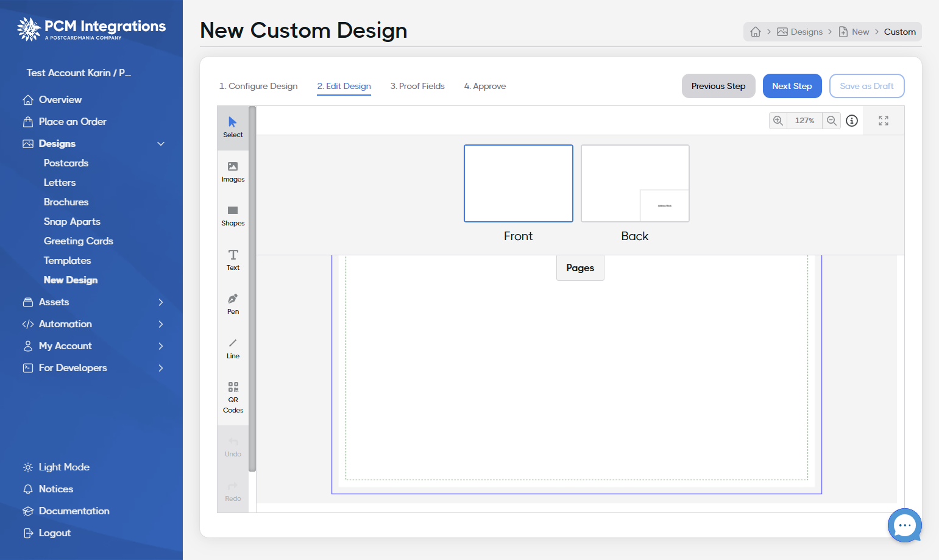Activate the Text tool
Viewport: 939px width, 560px height.
coord(233,260)
